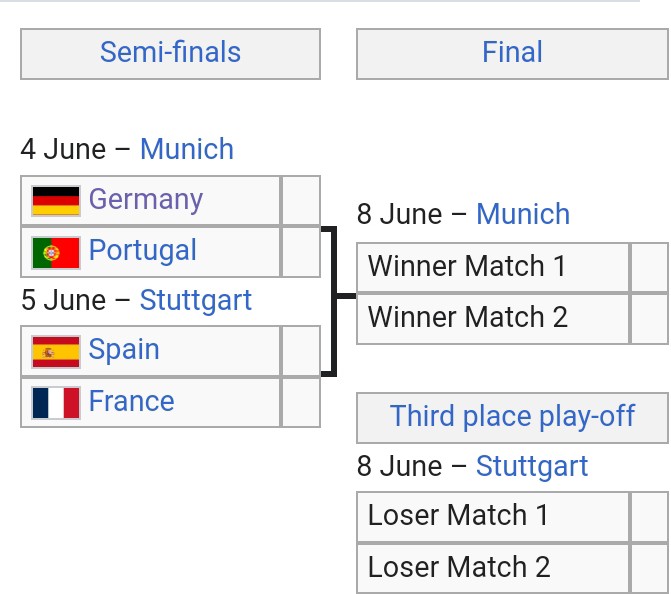Open the Germany team link
The image size is (671, 594).
click(x=145, y=199)
